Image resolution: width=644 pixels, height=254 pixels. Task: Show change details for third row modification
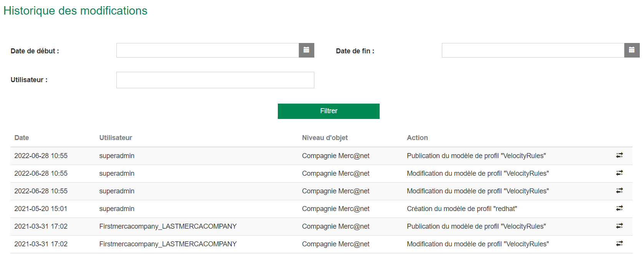[619, 191]
